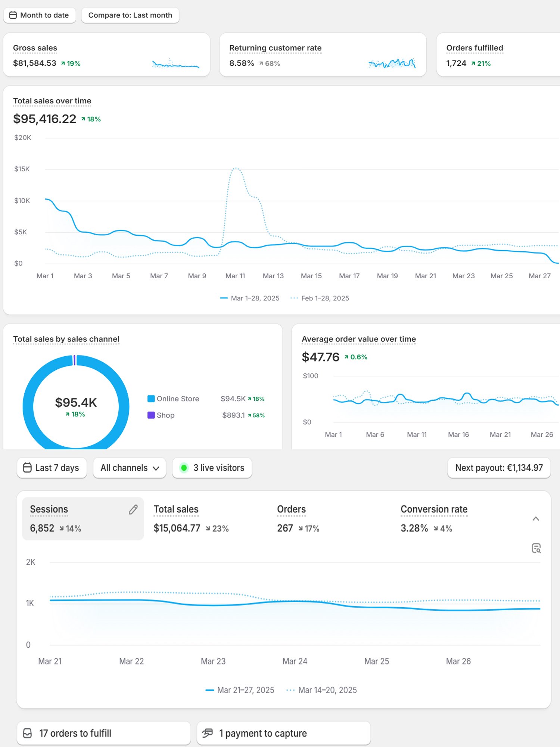Click the calendar icon on Last 7 days
560x747 pixels.
pos(27,468)
